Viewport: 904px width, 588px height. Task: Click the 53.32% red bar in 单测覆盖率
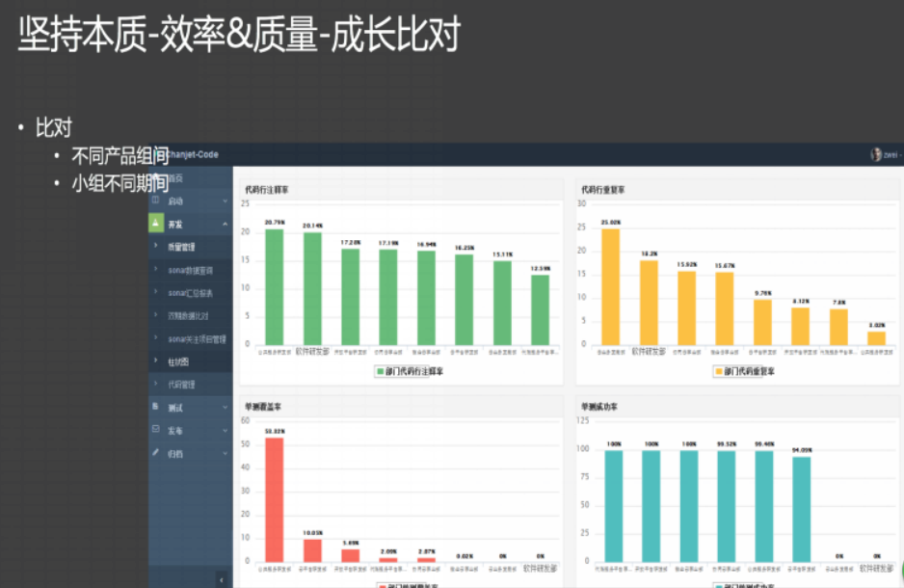tap(275, 499)
